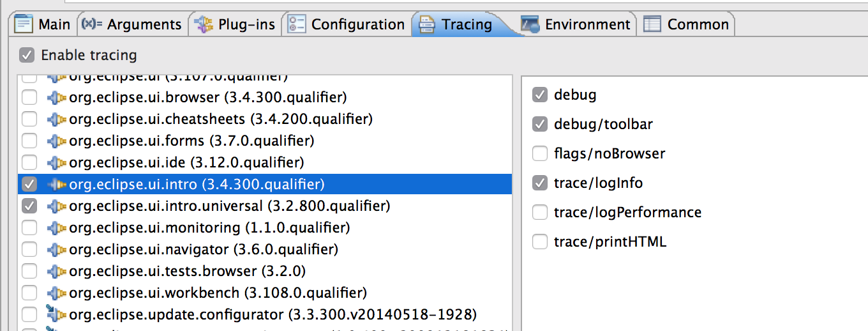Select highlighted org.eclipse.ui.intro (3.4.300.qualifier) row

pyautogui.click(x=264, y=185)
